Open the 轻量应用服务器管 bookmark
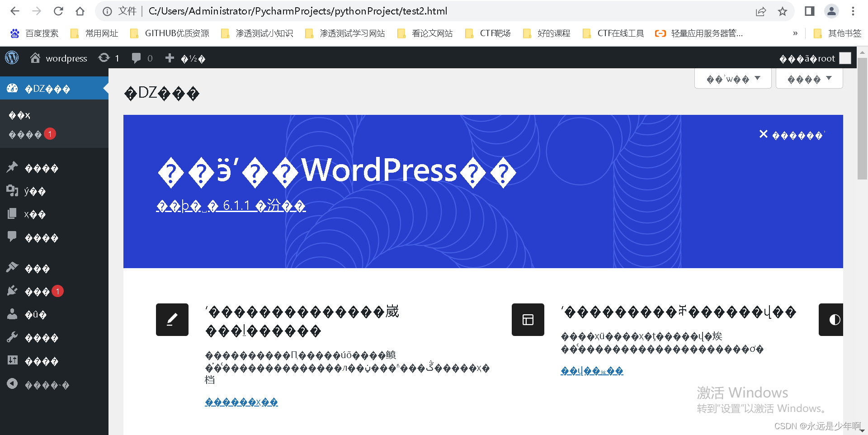This screenshot has height=435, width=868. [699, 33]
